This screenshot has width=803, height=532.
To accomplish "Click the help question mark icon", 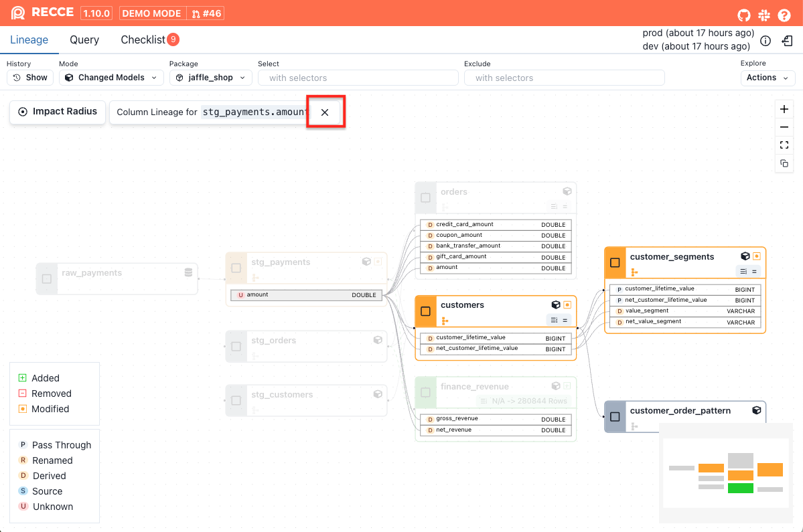I will pyautogui.click(x=784, y=15).
